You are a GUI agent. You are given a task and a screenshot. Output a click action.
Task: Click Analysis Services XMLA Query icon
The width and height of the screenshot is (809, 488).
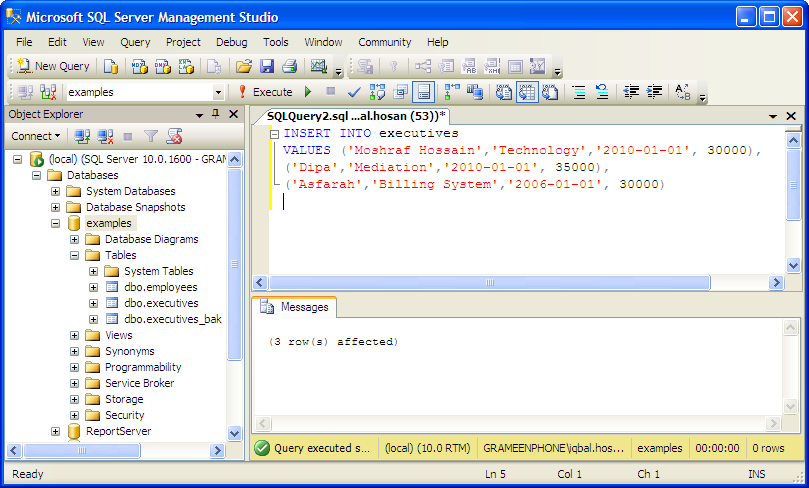point(186,66)
